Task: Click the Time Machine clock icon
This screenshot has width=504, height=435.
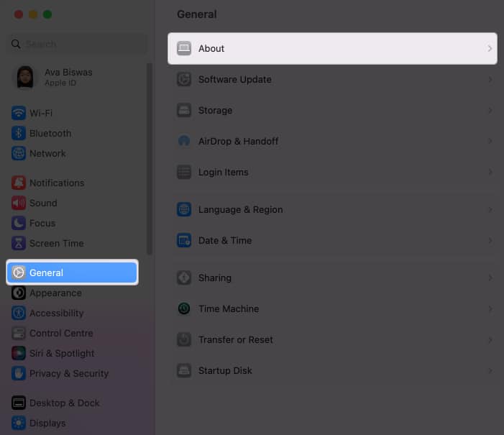Action: coord(184,308)
